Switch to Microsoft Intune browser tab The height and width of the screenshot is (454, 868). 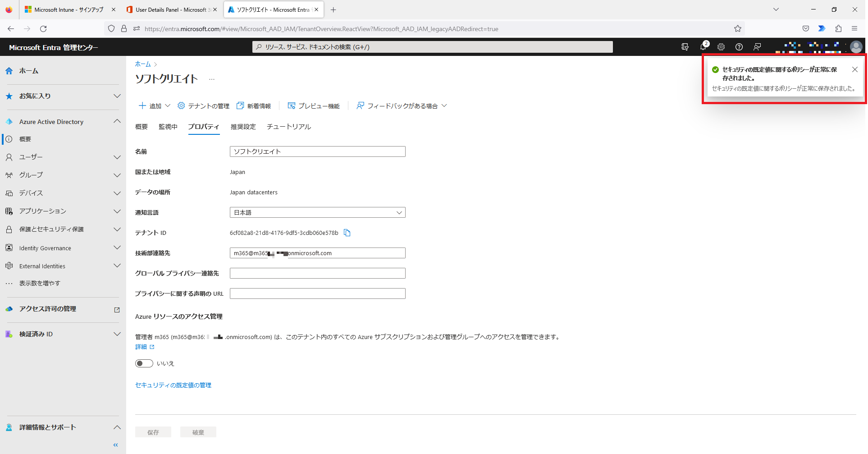pyautogui.click(x=70, y=9)
